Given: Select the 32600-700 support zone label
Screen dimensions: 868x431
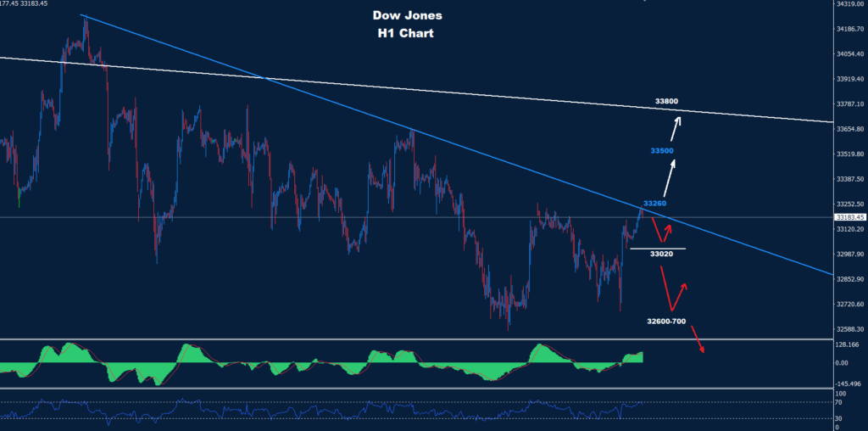Looking at the screenshot, I should [x=666, y=321].
